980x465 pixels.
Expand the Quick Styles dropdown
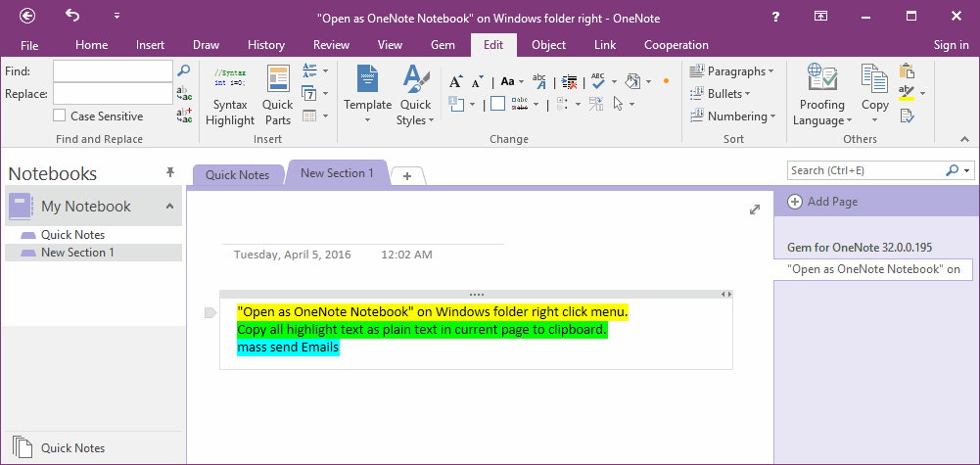(431, 120)
